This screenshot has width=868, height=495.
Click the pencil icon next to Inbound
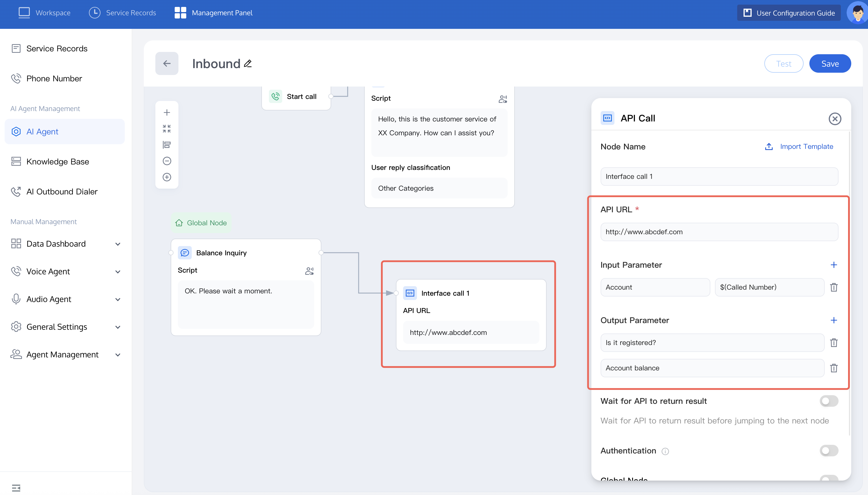[248, 63]
